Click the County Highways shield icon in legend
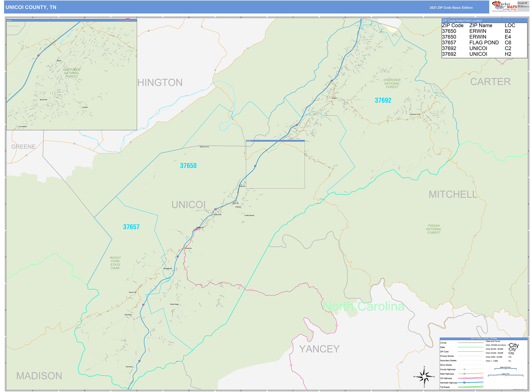The image size is (532, 392). 465,369
